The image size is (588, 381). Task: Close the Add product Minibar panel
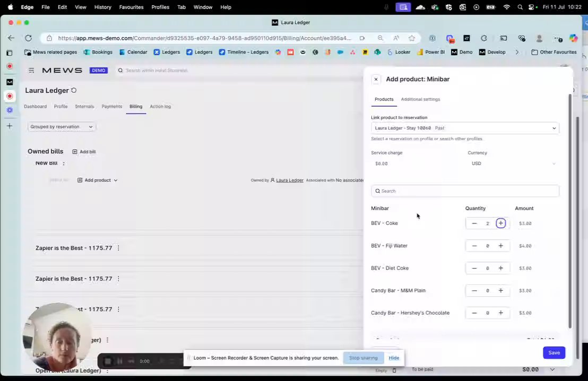[x=376, y=79]
